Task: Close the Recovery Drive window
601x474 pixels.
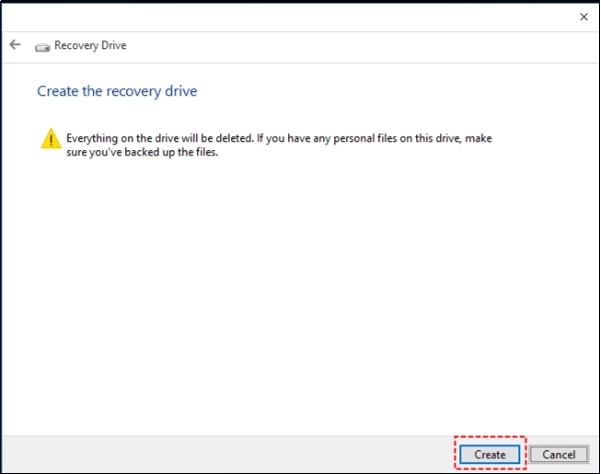Action: pyautogui.click(x=584, y=17)
